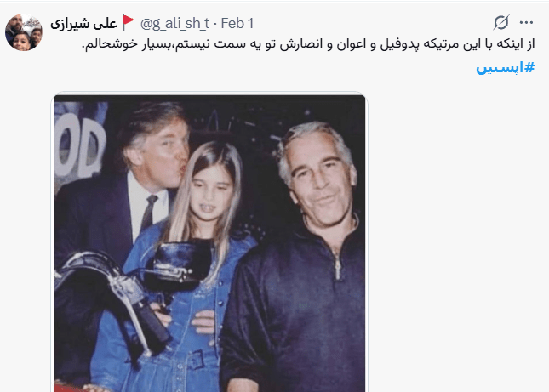The height and width of the screenshot is (392, 549).
Task: Click the white OD sign in photo corner
Action: (80, 145)
